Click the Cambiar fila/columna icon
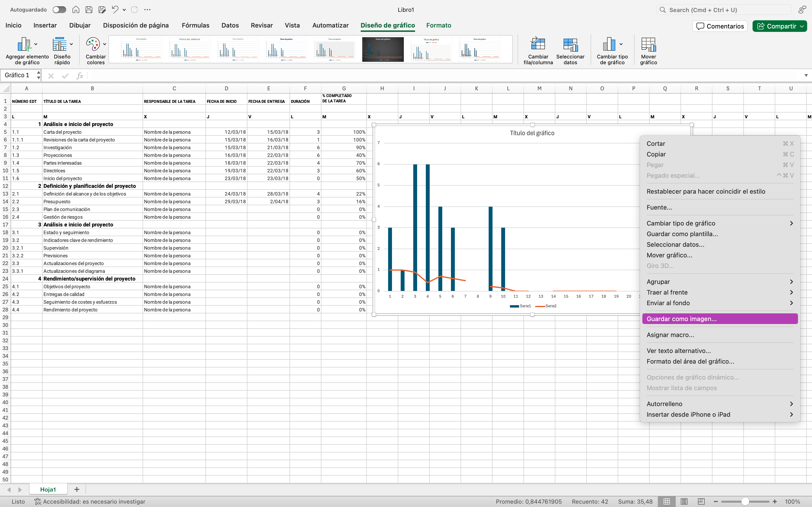812x507 pixels. tap(538, 45)
